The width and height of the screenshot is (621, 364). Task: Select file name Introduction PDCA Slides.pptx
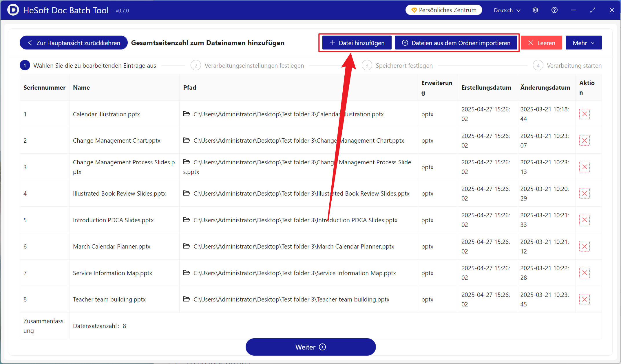[x=113, y=220]
